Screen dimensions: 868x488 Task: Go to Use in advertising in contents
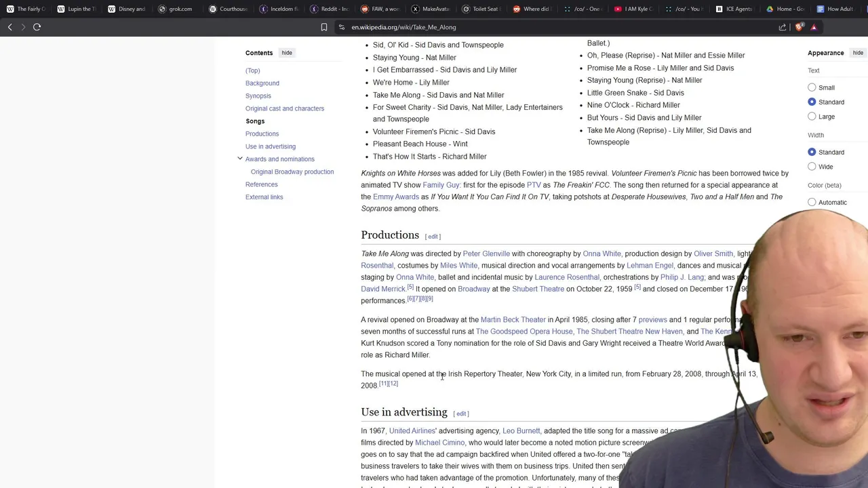click(271, 146)
